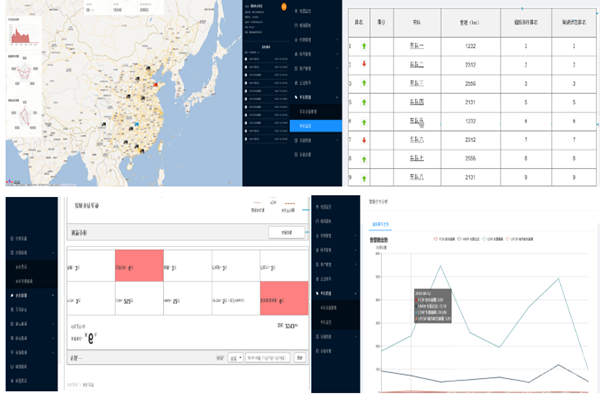Open the outlined selector button above the grid panel
The height and width of the screenshot is (400, 600).
(x=286, y=233)
